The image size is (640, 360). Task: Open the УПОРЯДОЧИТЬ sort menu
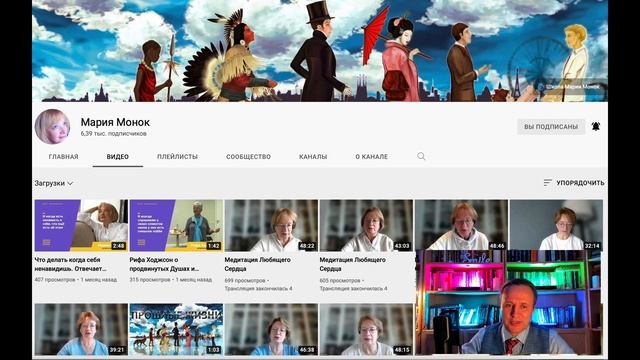pyautogui.click(x=574, y=182)
